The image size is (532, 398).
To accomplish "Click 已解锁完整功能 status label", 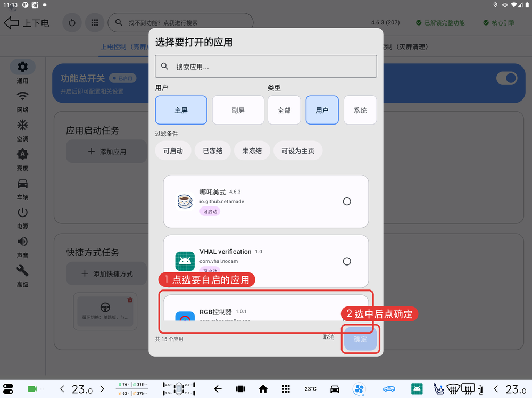I will [440, 23].
